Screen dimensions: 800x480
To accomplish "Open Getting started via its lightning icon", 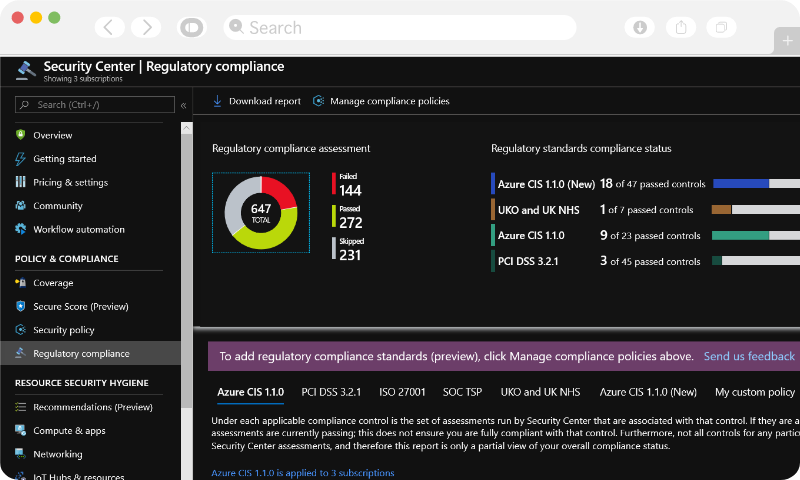I will pyautogui.click(x=20, y=159).
